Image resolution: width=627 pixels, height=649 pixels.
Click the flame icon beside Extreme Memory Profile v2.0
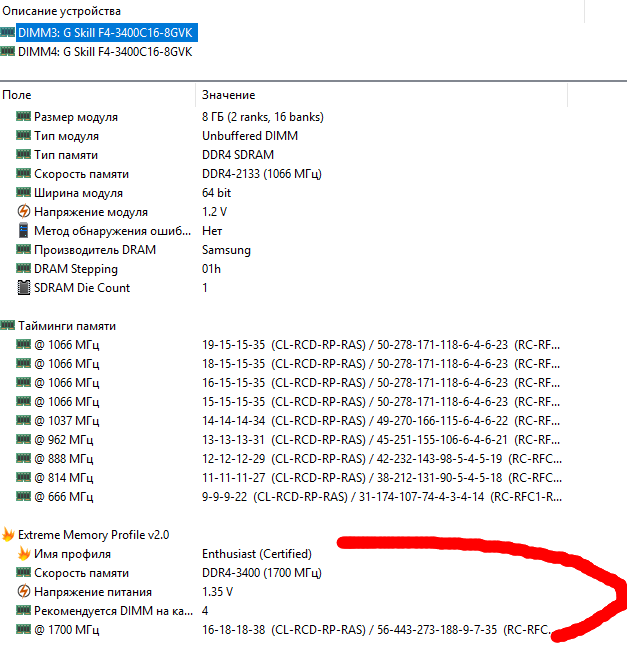pos(8,535)
